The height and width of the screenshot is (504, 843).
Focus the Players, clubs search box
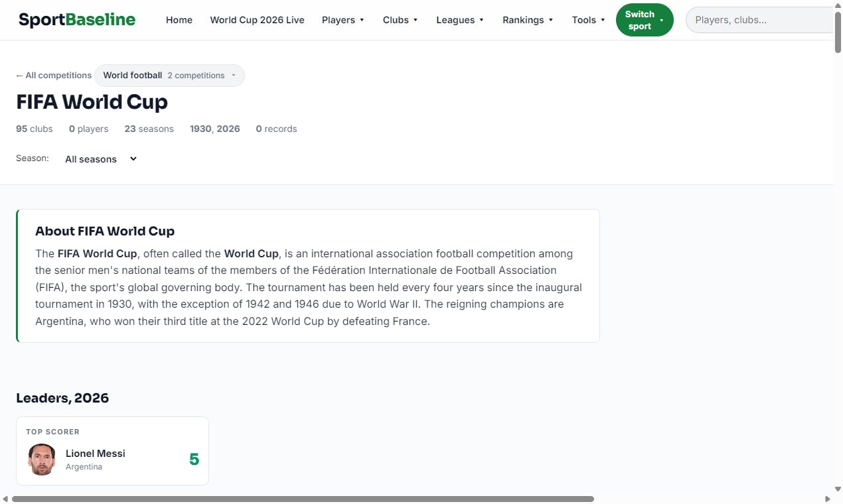click(759, 20)
